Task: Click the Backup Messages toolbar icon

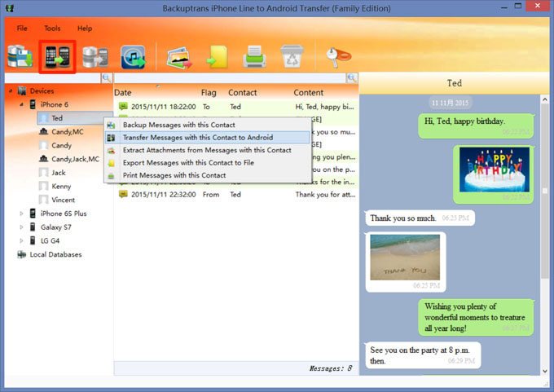Action: point(20,57)
